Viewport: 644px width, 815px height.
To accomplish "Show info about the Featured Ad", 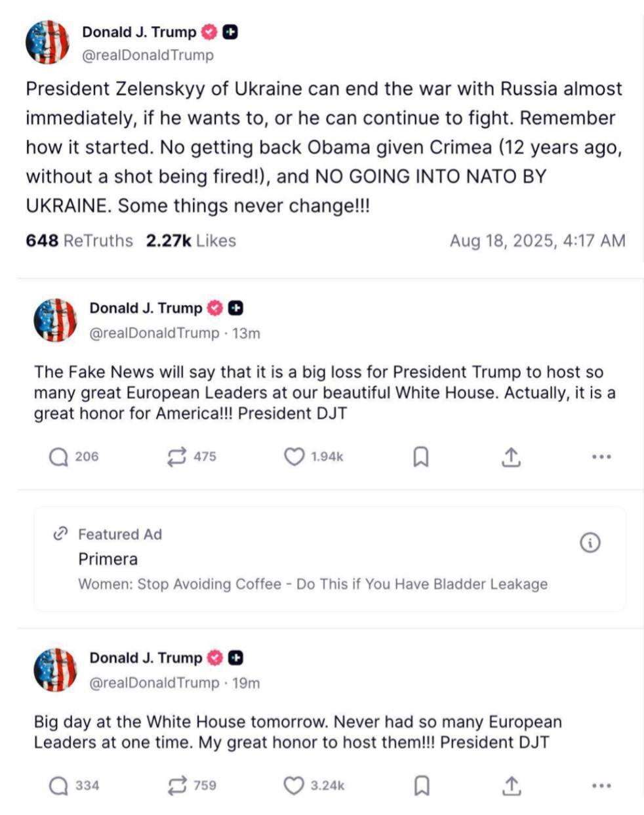I will [x=590, y=543].
